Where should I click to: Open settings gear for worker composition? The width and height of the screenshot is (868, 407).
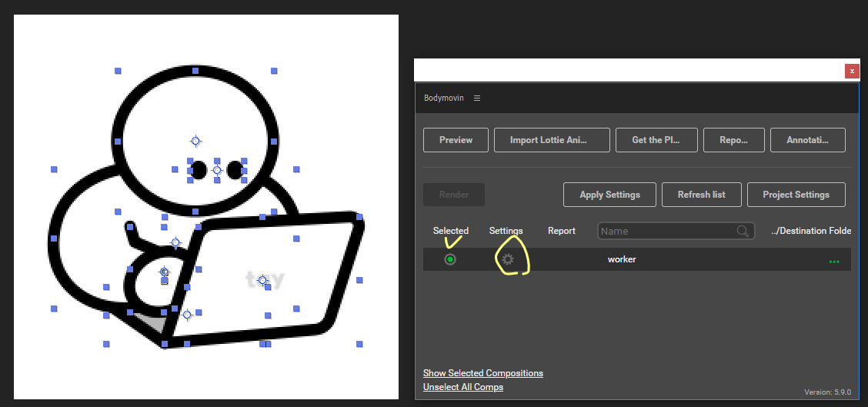click(x=508, y=259)
